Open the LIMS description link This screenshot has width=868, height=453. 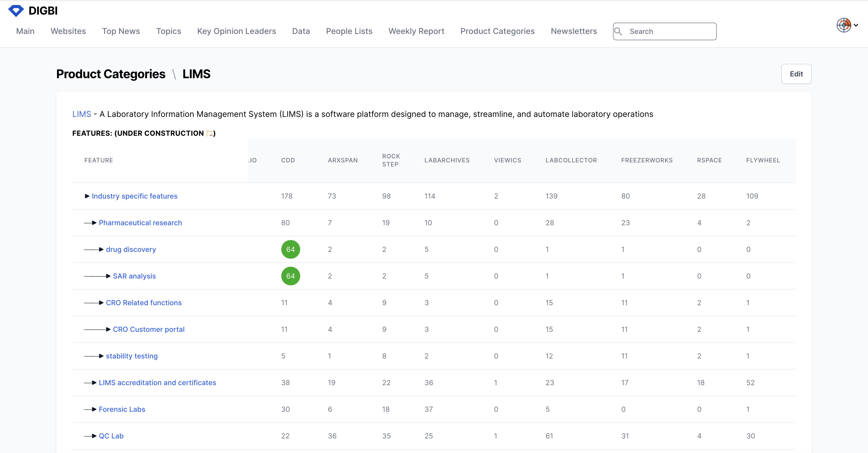pyautogui.click(x=82, y=114)
